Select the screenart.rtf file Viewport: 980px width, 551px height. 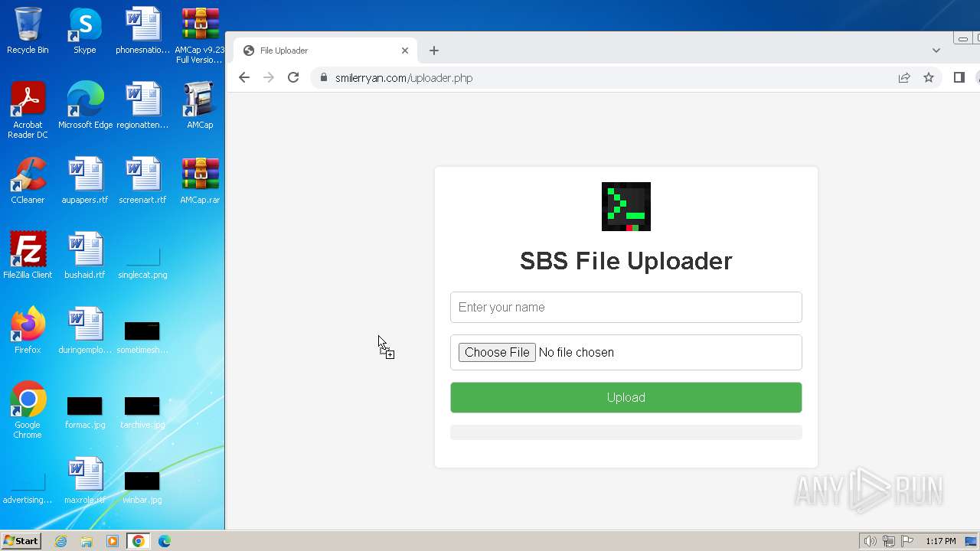pos(142,181)
